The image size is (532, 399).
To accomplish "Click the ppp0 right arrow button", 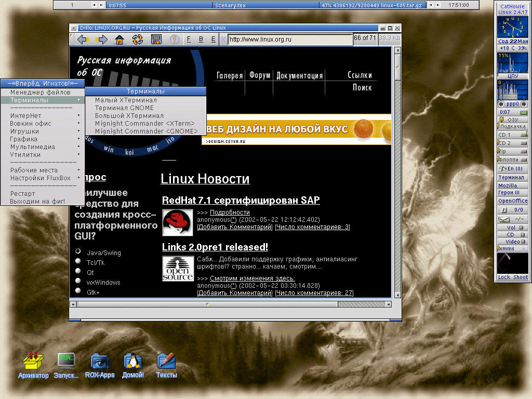I will (524, 104).
